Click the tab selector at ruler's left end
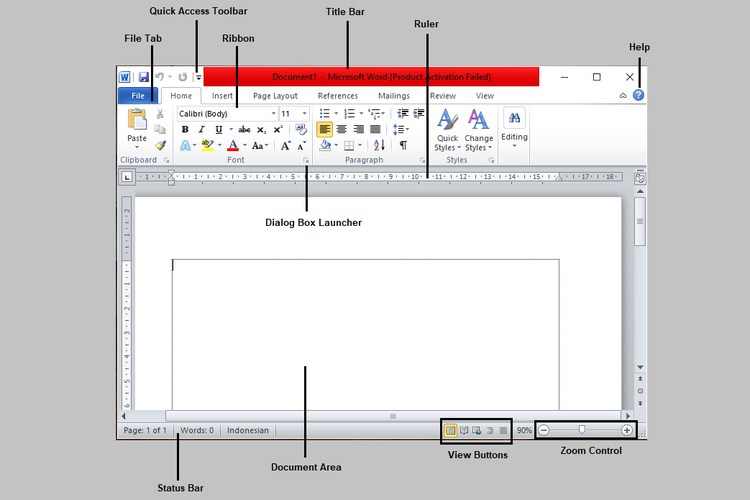 [x=126, y=178]
